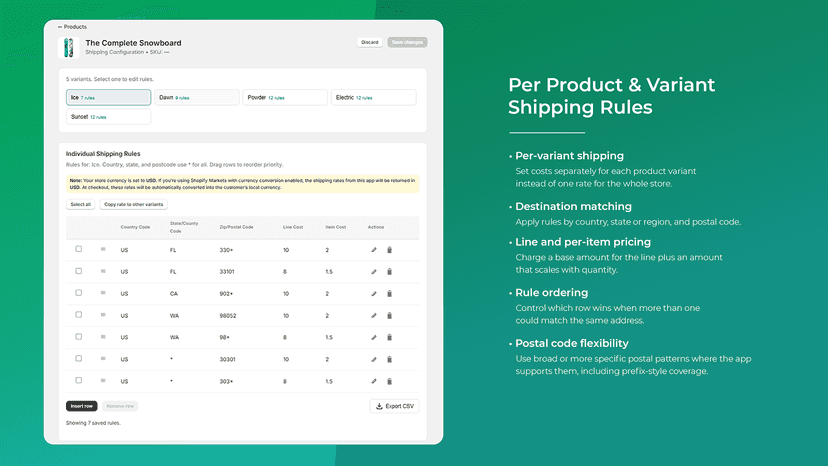The height and width of the screenshot is (466, 828).
Task: Grab drag handle of 30301 row
Action: [x=103, y=359]
